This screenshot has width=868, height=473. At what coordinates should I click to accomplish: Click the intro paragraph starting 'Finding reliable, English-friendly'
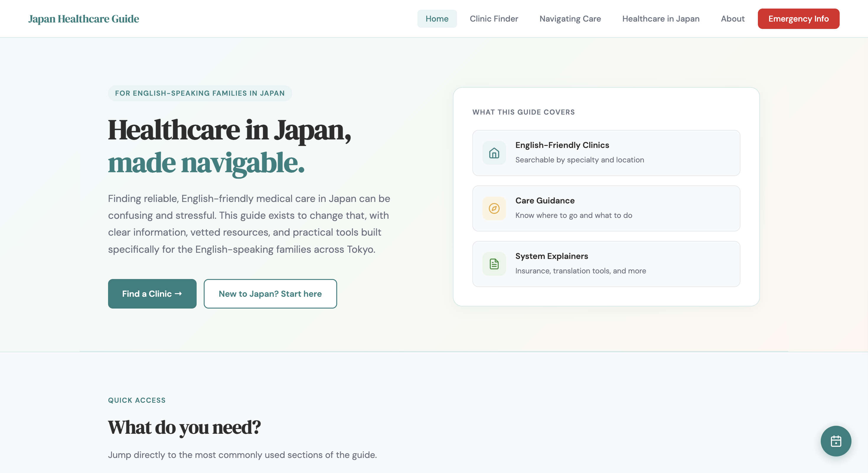pyautogui.click(x=249, y=224)
